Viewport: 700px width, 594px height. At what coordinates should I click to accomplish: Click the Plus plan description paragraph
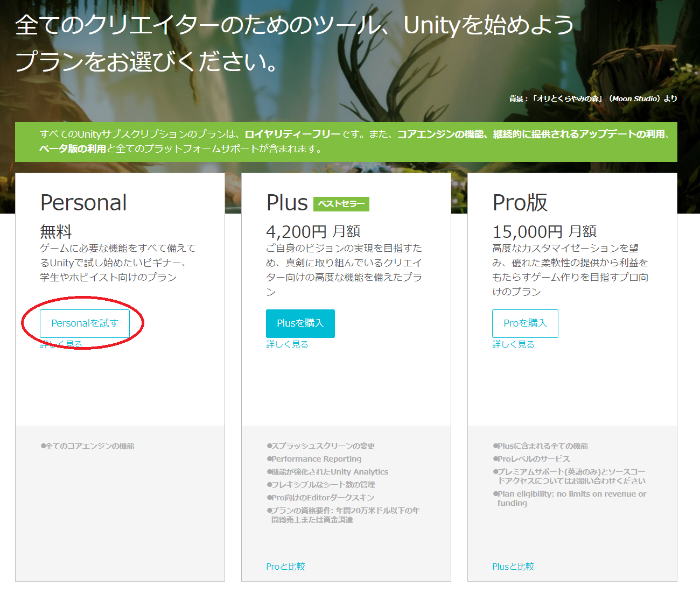click(344, 270)
